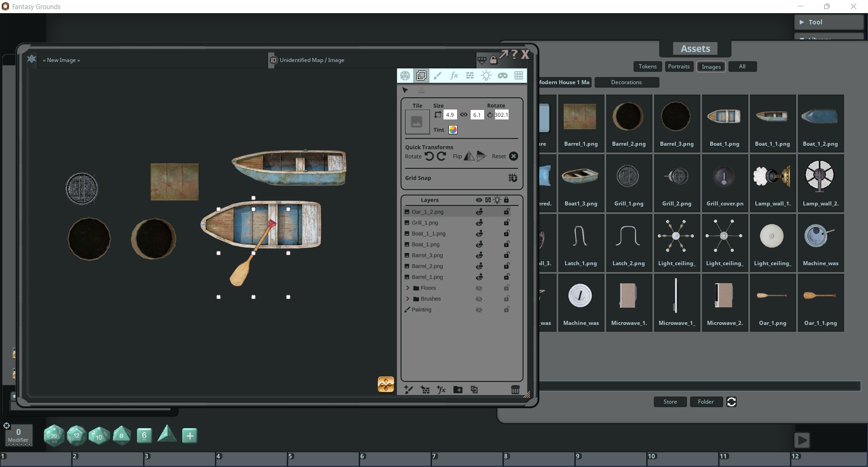Switch to the Portraits tab
Viewport: 868px width, 467px height.
point(679,67)
